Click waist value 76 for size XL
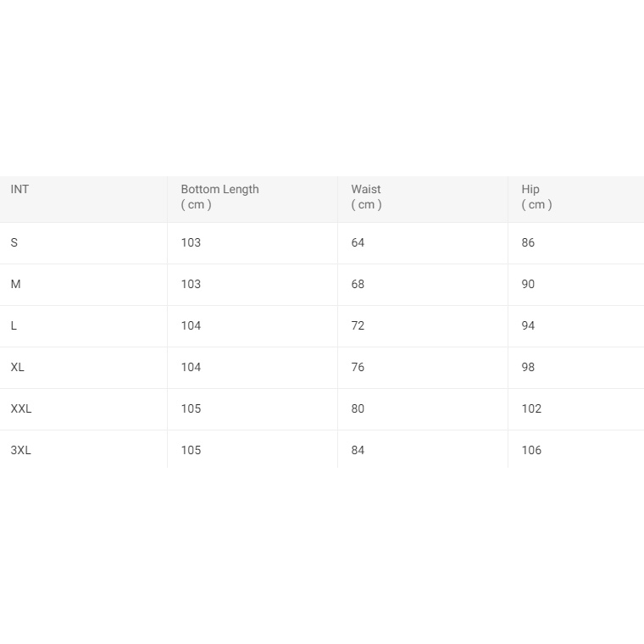 point(358,367)
